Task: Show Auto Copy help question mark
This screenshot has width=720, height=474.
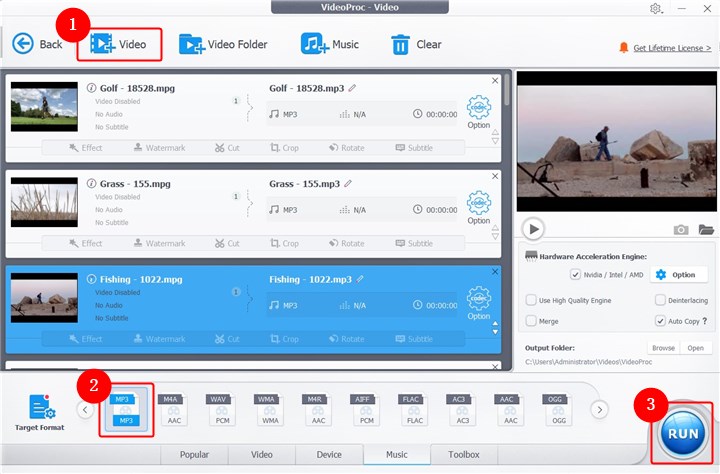Action: click(705, 321)
